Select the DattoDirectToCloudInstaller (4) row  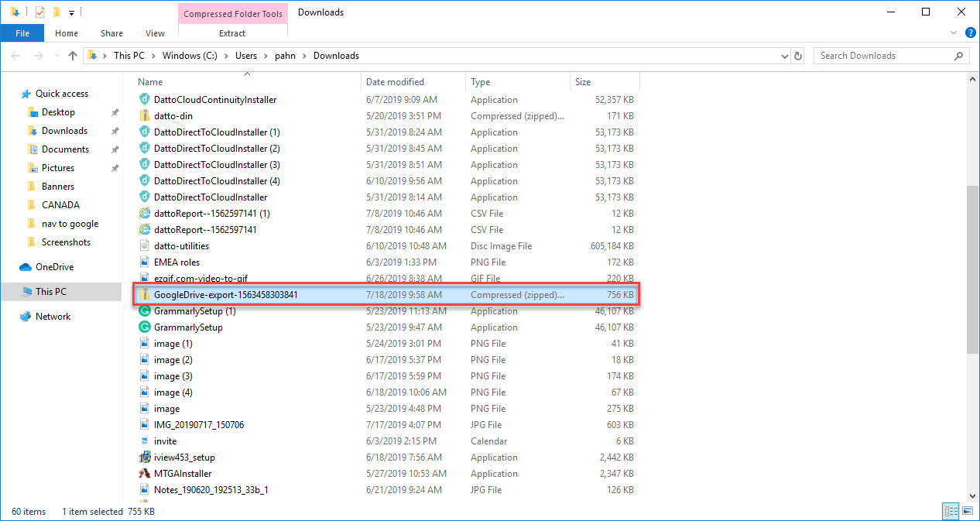[386, 181]
